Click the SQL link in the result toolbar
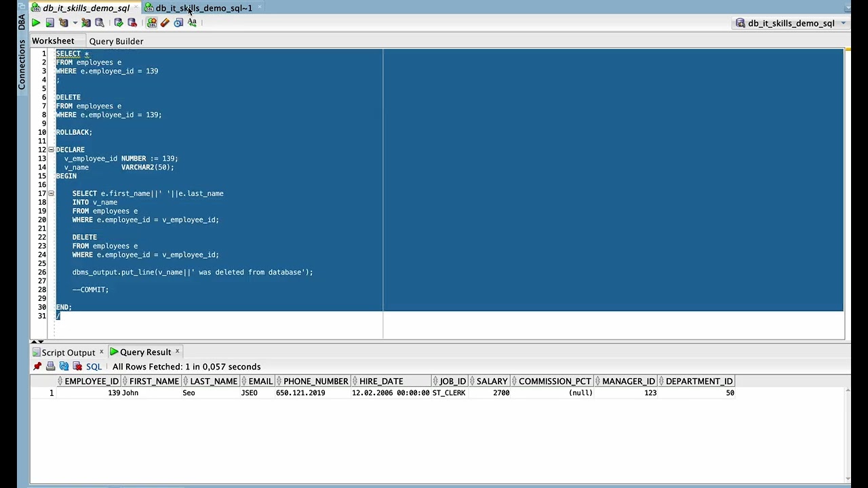The height and width of the screenshot is (488, 868). pyautogui.click(x=94, y=367)
